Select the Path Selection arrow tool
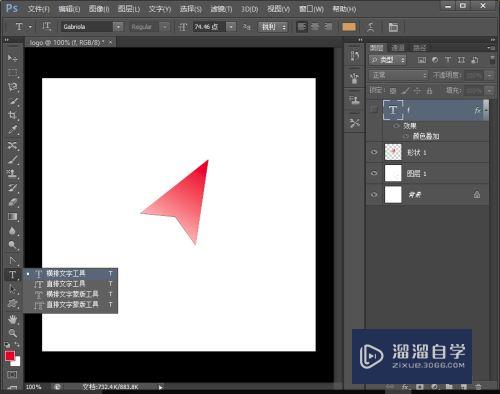500x394 pixels. pos(12,289)
